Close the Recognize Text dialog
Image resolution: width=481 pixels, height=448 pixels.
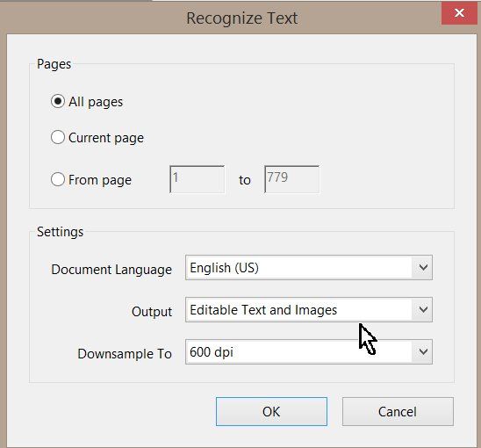click(459, 13)
